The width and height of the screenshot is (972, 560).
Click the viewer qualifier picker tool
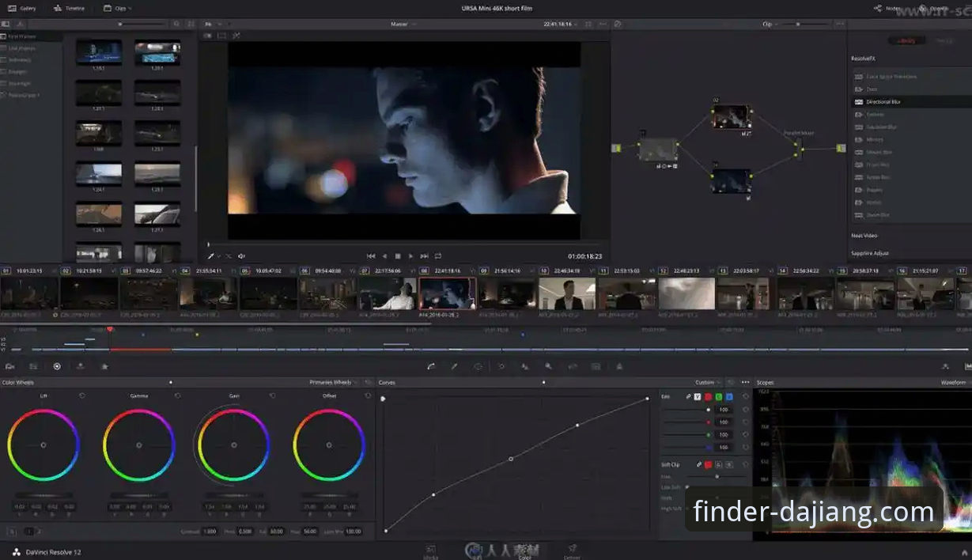click(x=211, y=255)
